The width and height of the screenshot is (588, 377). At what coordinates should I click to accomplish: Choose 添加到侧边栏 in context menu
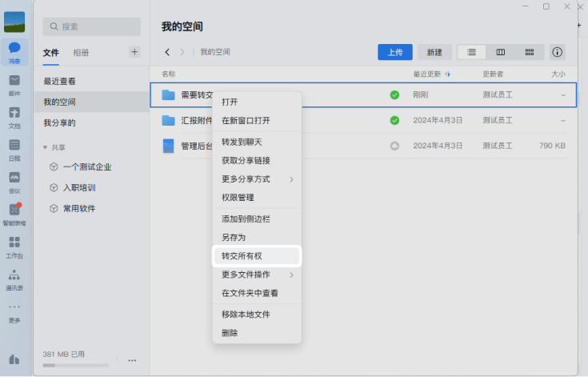pos(257,219)
